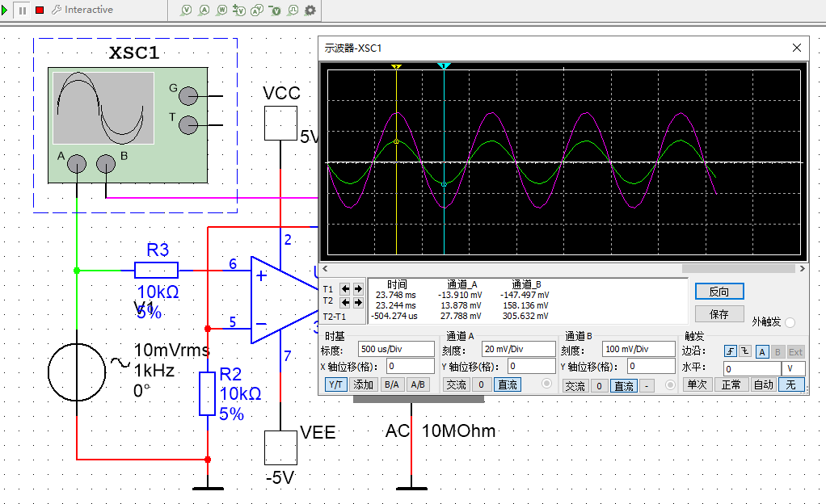
Task: Click the Channel A radio indicator
Action: click(x=546, y=384)
